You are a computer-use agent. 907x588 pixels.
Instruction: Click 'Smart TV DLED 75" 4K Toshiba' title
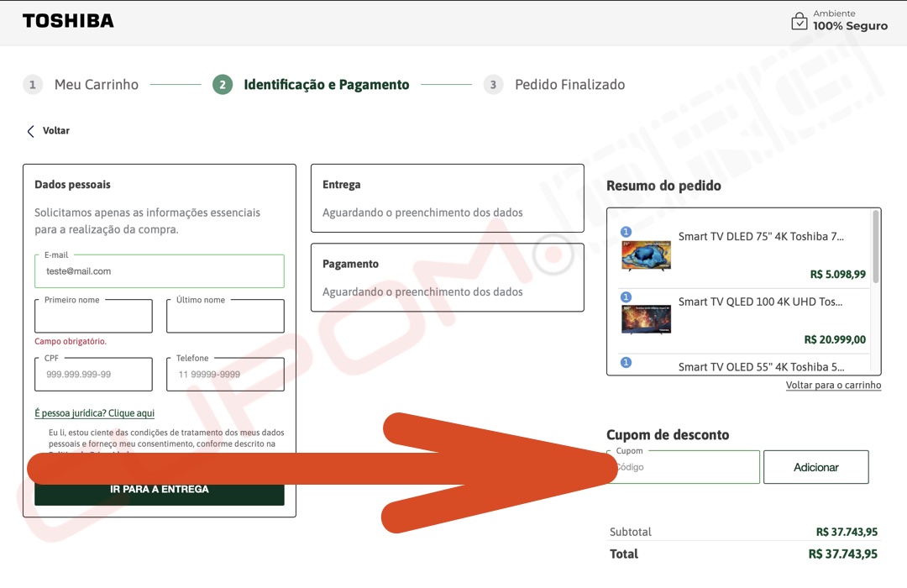coord(761,236)
